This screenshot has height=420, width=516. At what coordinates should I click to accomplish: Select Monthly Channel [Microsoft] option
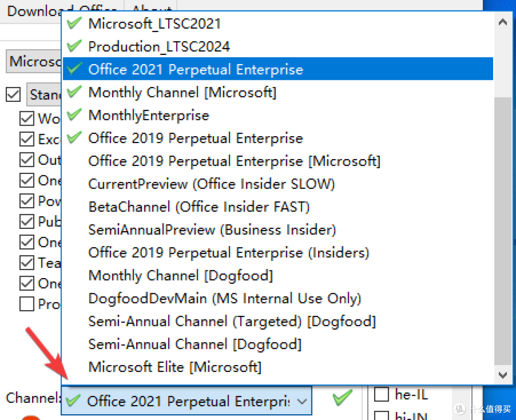point(278,92)
